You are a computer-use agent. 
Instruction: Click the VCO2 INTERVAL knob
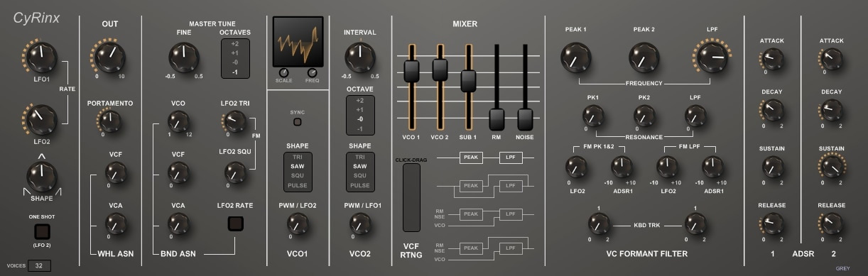pos(360,57)
